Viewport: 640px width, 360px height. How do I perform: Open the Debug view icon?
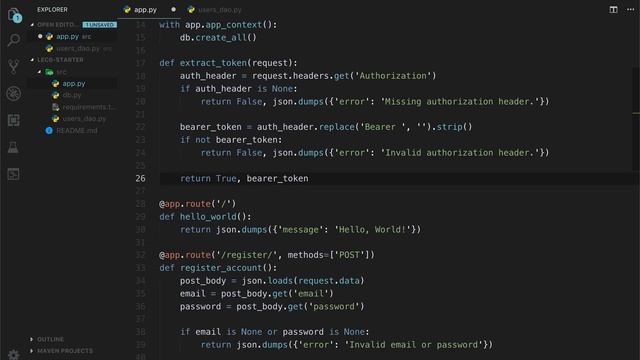click(x=13, y=93)
